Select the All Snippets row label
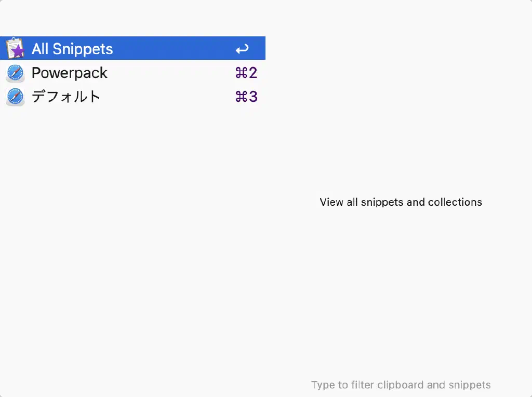Viewport: 532px width, 397px height. pos(72,49)
